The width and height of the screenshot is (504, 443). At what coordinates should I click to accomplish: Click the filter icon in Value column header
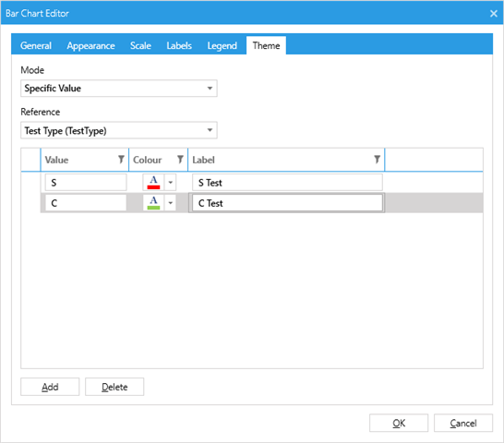[121, 160]
